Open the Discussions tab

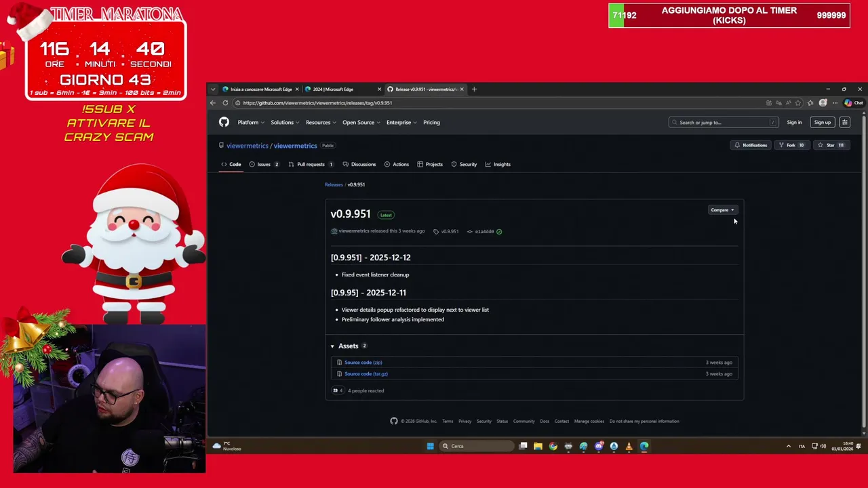[x=359, y=164]
